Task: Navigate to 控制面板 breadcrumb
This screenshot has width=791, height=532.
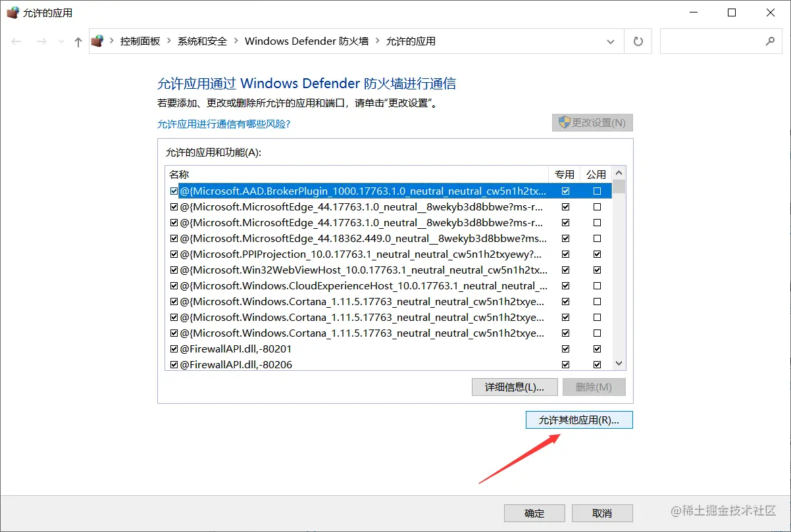Action: click(140, 41)
